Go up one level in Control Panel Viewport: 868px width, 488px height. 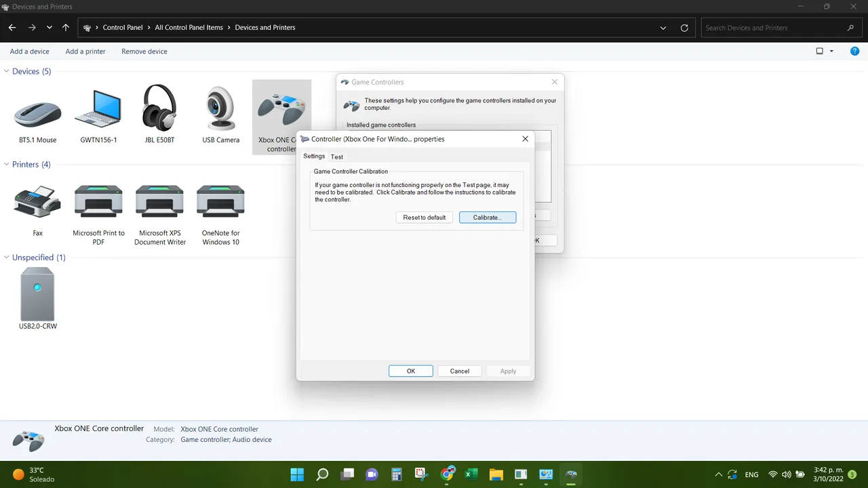[66, 28]
